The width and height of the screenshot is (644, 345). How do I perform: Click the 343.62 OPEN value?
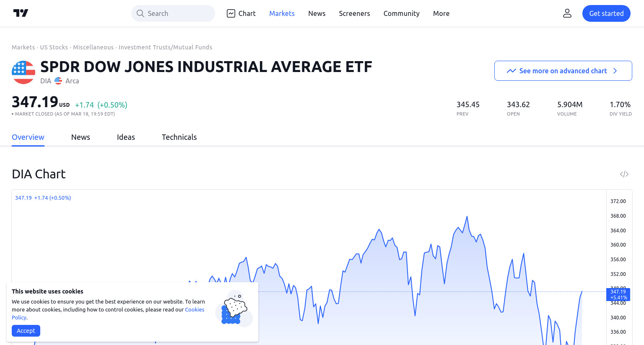(518, 105)
